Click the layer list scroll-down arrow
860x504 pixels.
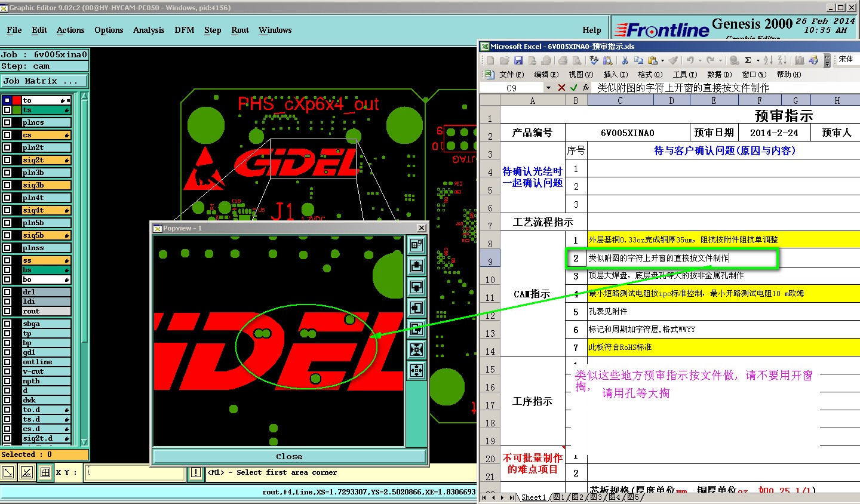pos(85,442)
